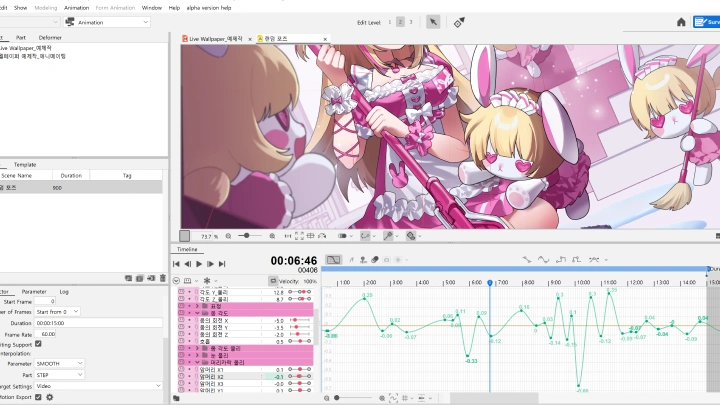Delete scene with trash icon
Image resolution: width=720 pixels, height=405 pixels.
coord(163,278)
